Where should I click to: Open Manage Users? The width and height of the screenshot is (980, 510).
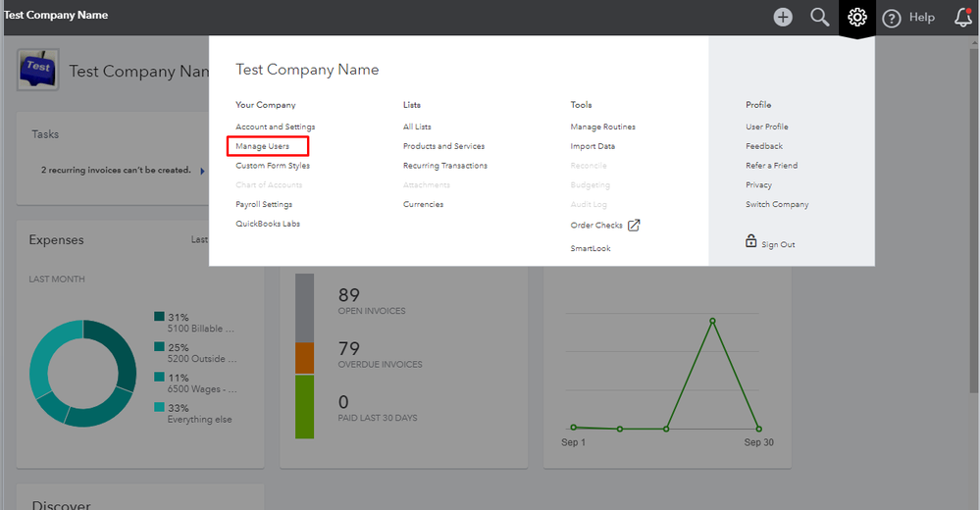(262, 146)
